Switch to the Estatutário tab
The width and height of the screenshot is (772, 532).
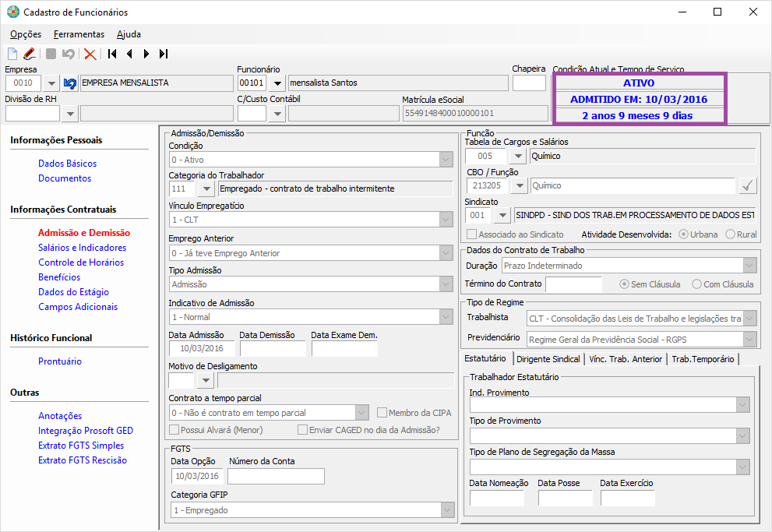[x=485, y=358]
